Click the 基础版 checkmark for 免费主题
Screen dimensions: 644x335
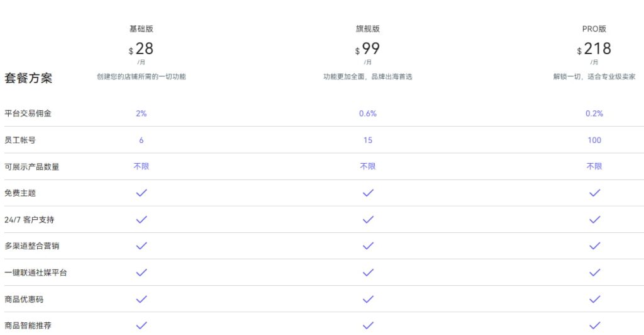pos(142,193)
